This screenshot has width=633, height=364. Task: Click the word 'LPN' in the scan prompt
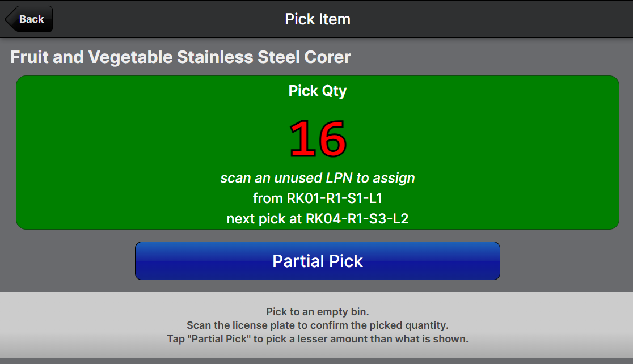[x=339, y=178]
